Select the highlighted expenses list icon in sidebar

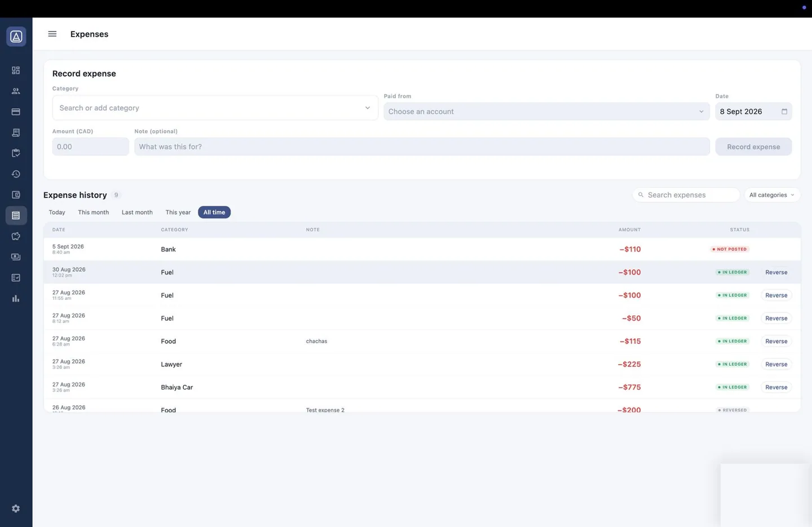(16, 215)
